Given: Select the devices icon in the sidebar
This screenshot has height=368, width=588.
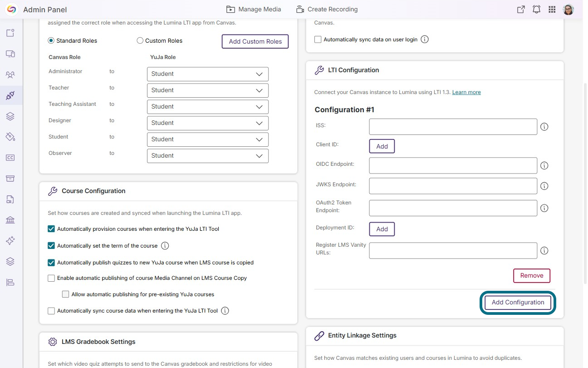Looking at the screenshot, I should coord(10,54).
